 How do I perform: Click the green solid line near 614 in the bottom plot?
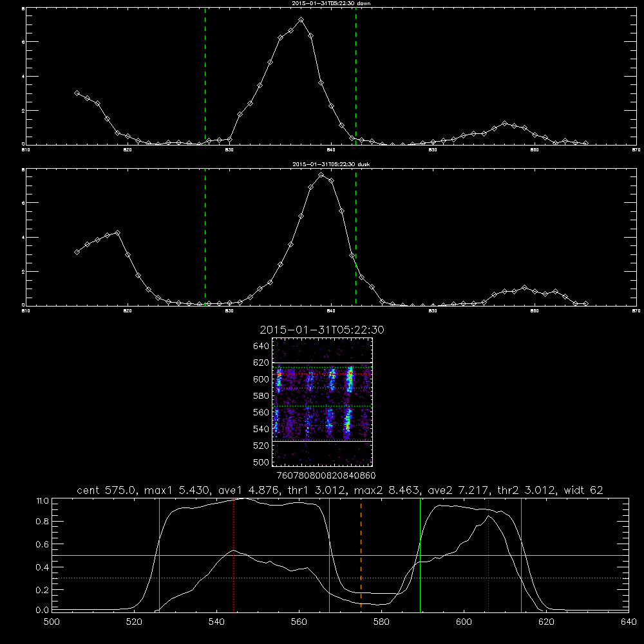[521, 554]
